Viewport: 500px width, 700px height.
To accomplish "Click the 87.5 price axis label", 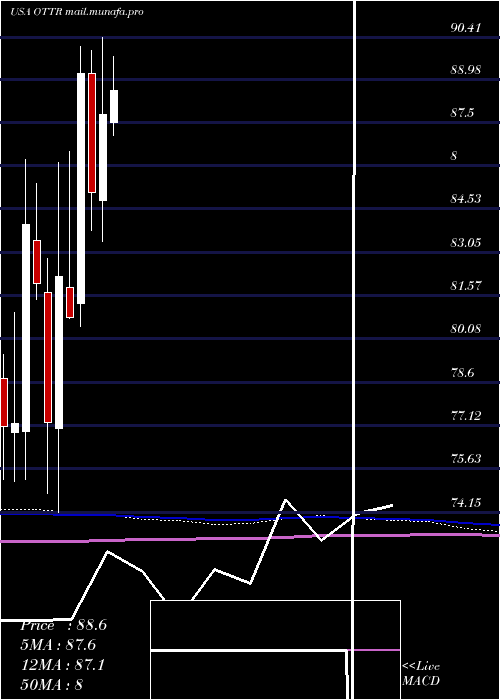I will (462, 113).
